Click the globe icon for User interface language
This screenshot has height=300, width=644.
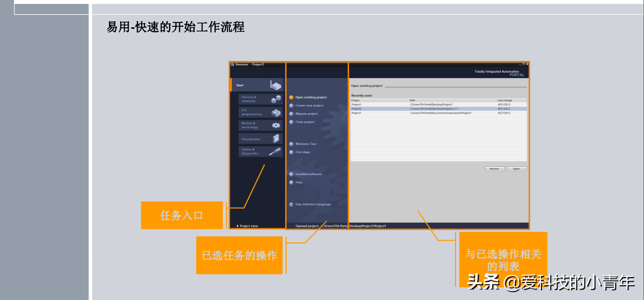pos(291,204)
